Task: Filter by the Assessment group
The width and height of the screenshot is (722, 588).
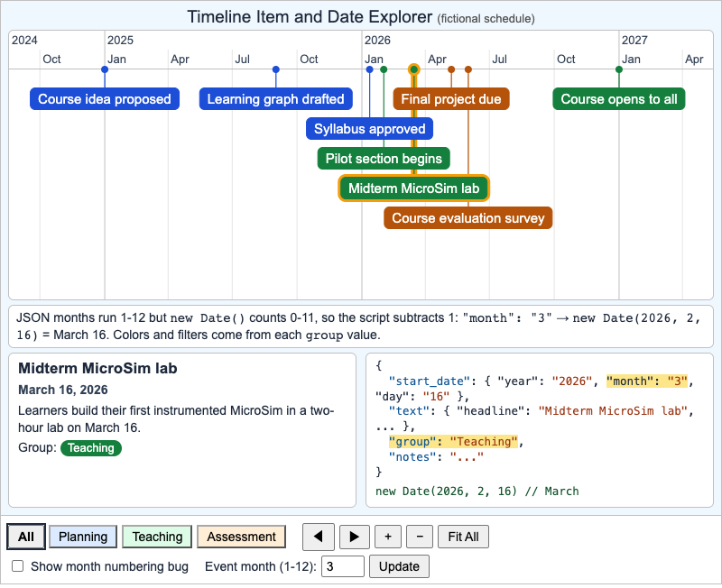Action: 241,537
